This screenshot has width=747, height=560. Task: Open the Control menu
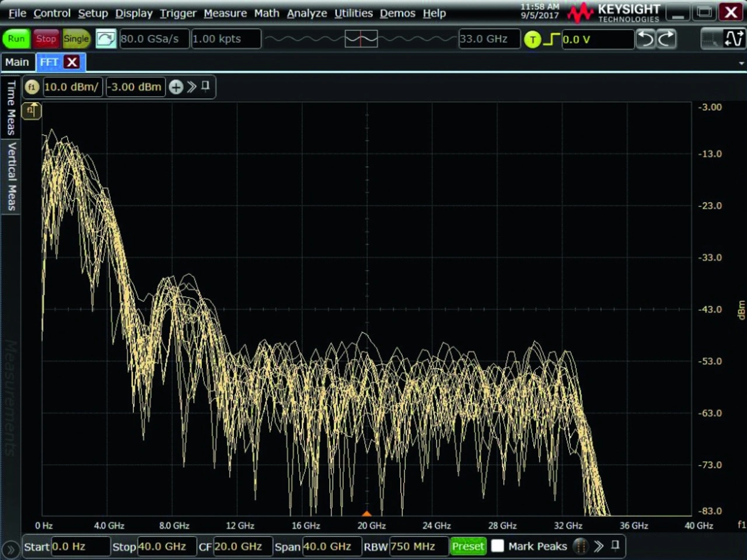(x=51, y=13)
